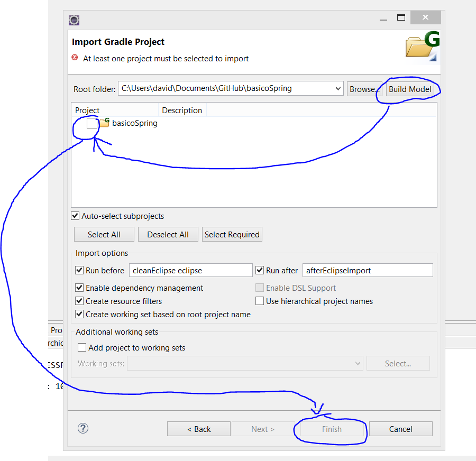This screenshot has width=476, height=461.
Task: Click the help question mark icon
Action: click(x=83, y=429)
